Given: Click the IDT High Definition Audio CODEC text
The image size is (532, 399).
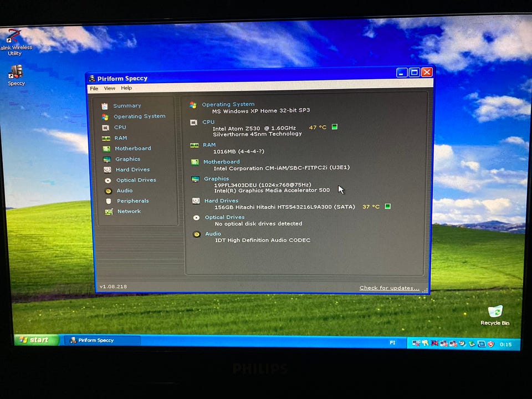Looking at the screenshot, I should [x=263, y=240].
